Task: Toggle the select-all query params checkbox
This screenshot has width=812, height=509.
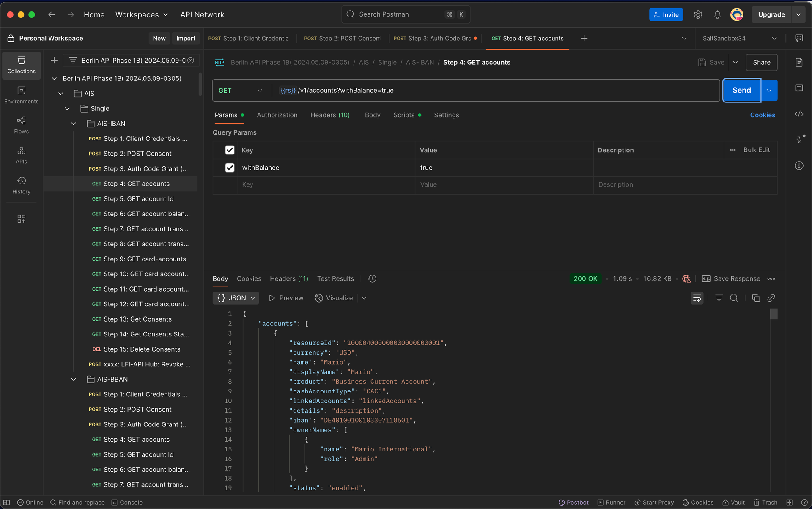Action: 230,150
